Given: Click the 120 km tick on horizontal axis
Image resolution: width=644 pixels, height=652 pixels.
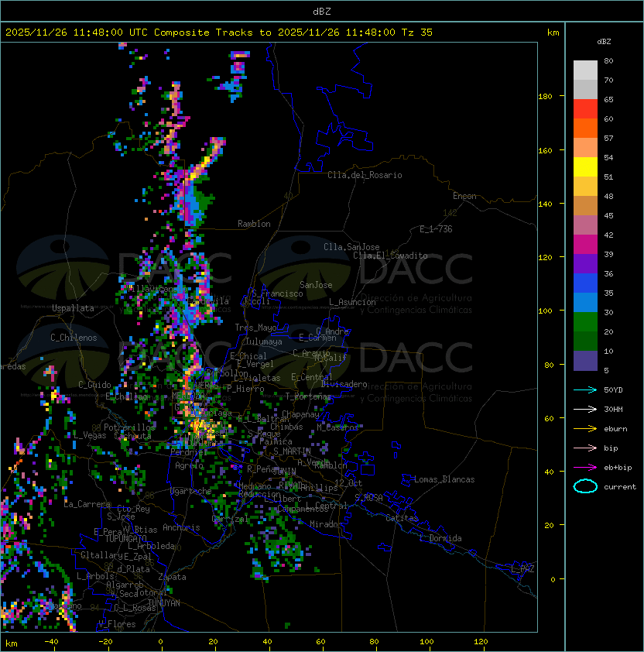Looking at the screenshot, I should click(481, 641).
